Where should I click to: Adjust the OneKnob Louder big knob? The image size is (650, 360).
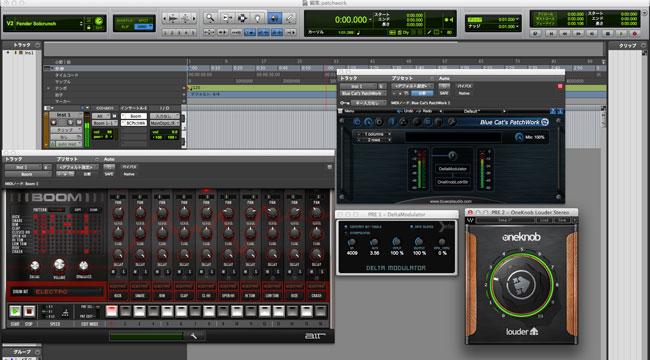click(521, 285)
